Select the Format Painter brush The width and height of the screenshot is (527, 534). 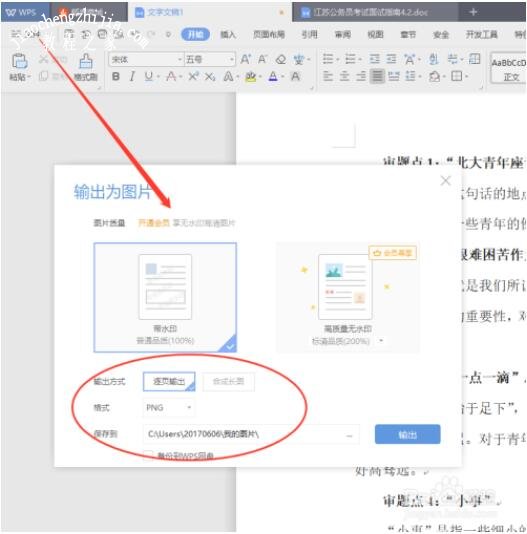86,62
